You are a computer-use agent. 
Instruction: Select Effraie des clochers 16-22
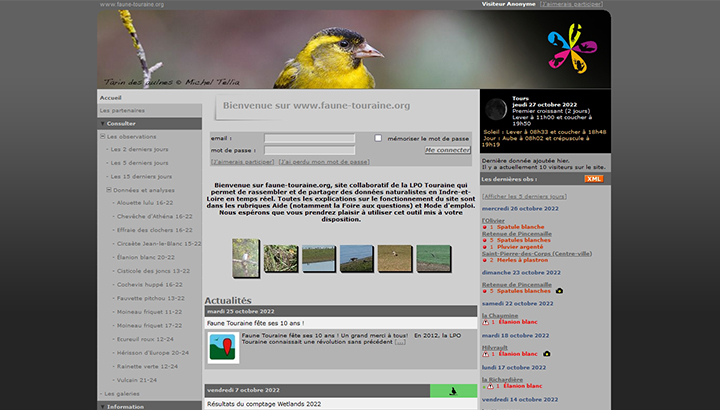(154, 230)
